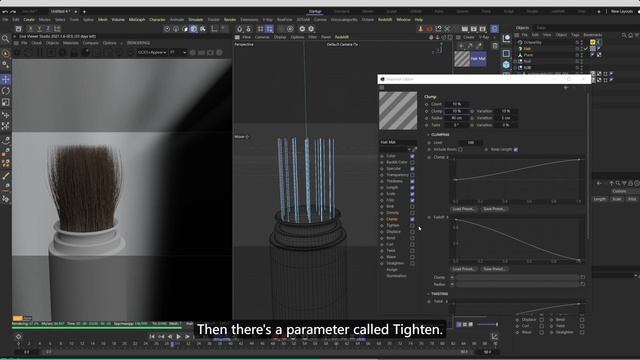Click the Cube primitive icon

[x=506, y=64]
